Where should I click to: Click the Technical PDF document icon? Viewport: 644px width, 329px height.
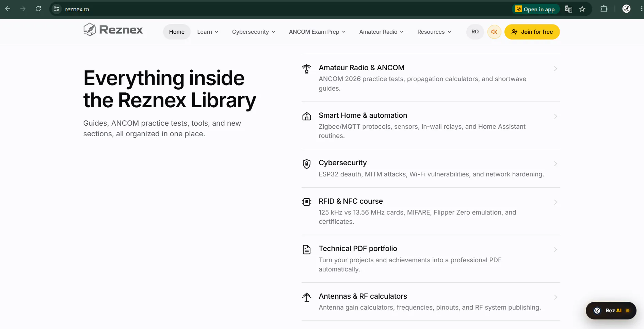tap(307, 250)
